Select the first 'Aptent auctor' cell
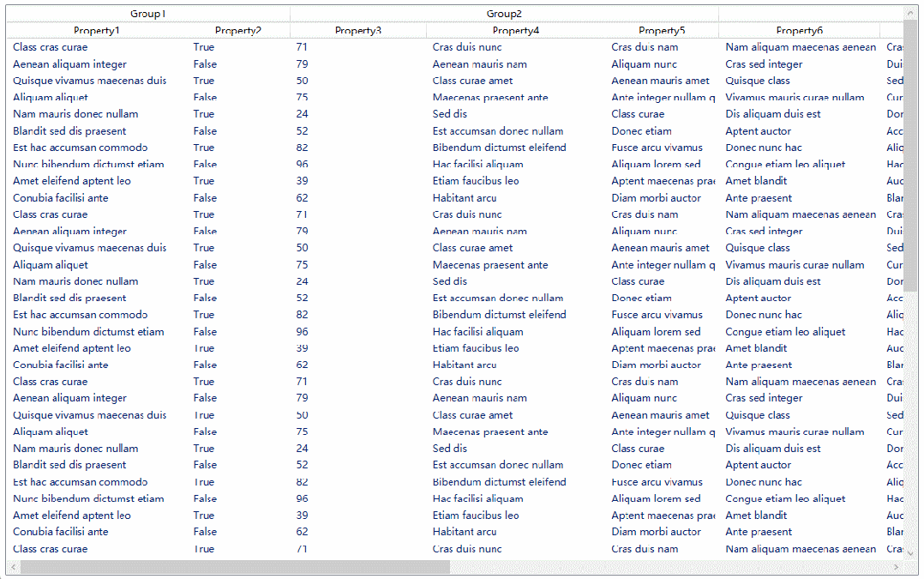The image size is (924, 579). pyautogui.click(x=799, y=131)
